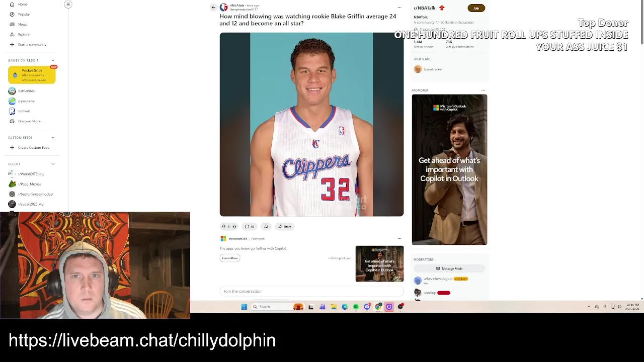Open the 40 comments button

(x=250, y=227)
